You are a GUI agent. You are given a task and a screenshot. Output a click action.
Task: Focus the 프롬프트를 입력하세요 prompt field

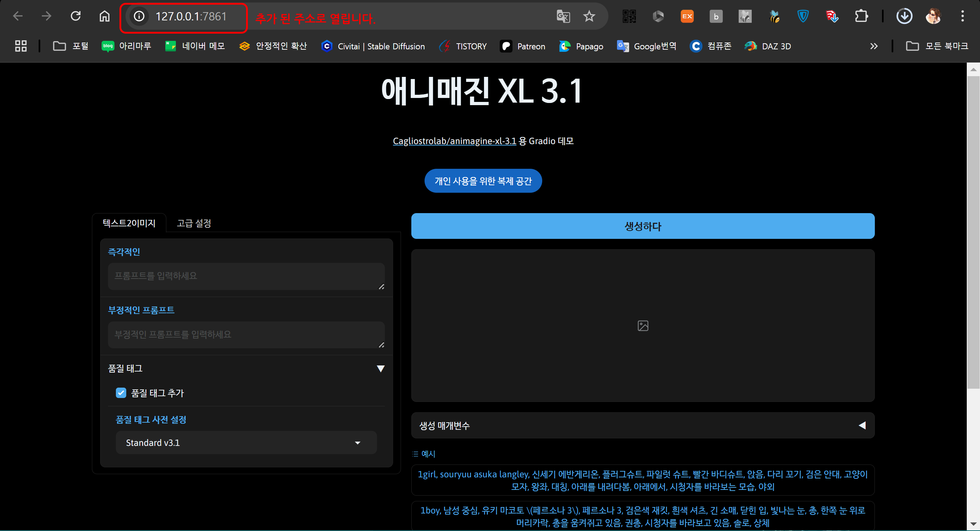[x=246, y=276]
